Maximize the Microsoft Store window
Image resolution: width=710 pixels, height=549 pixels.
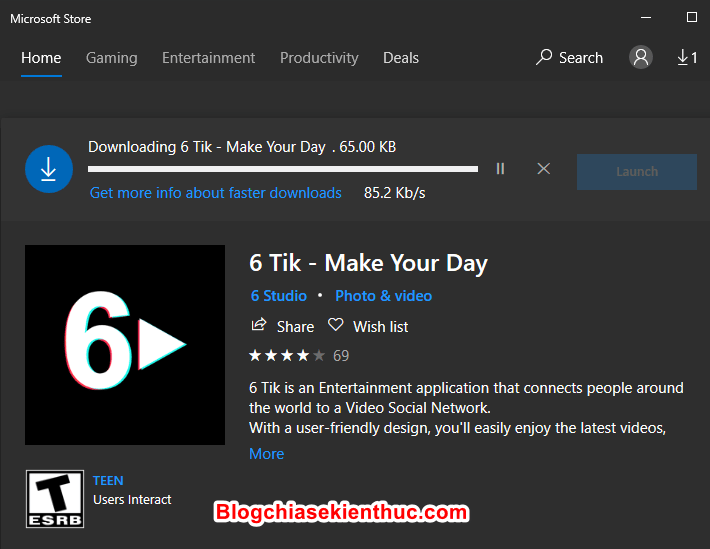[691, 18]
